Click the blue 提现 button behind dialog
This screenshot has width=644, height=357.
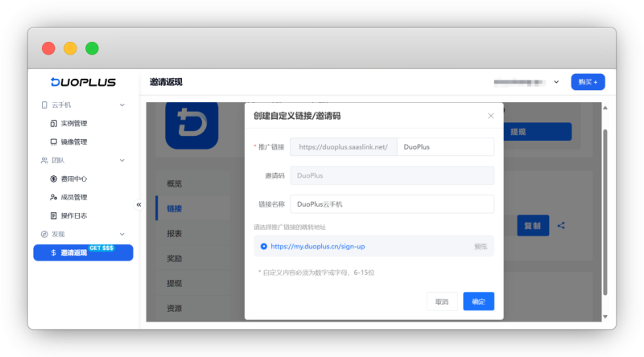tap(537, 132)
